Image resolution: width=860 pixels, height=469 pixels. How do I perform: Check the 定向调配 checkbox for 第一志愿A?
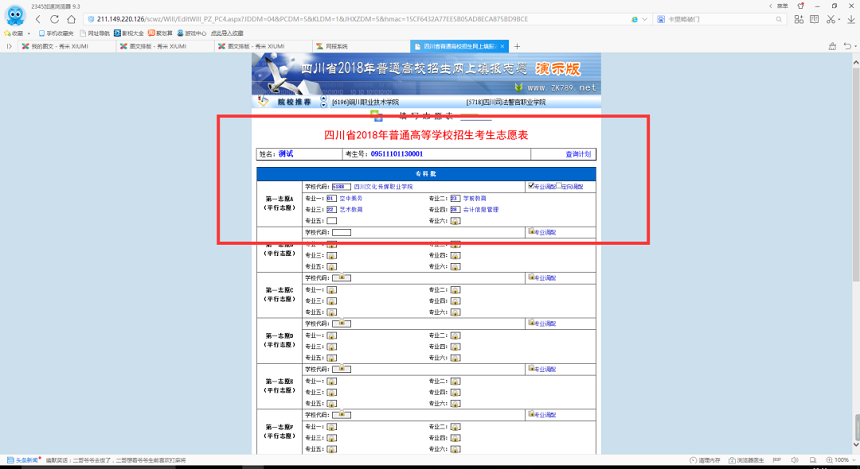(557, 186)
